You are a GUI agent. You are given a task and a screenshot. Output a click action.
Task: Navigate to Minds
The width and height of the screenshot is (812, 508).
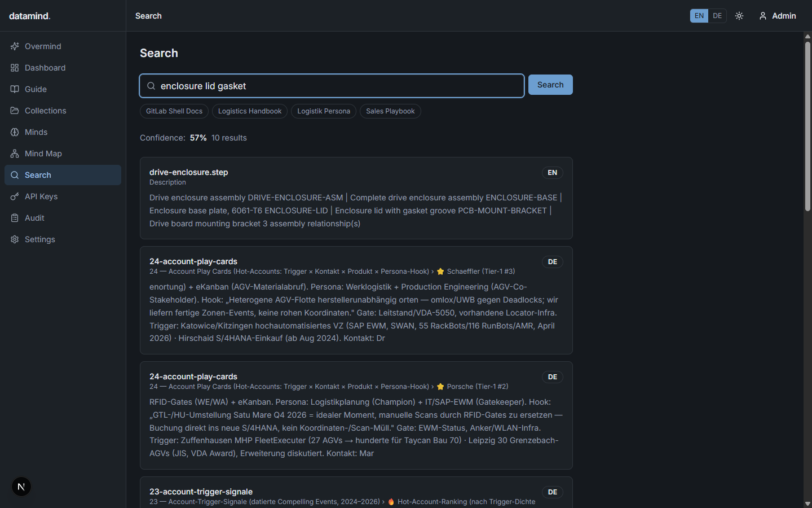[x=63, y=132]
